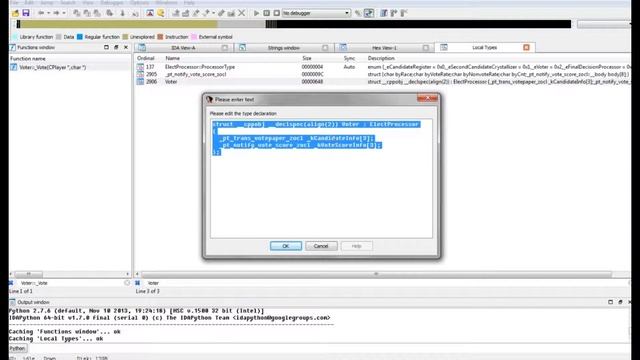Click the Unexplored legend color swatch

pyautogui.click(x=125, y=37)
